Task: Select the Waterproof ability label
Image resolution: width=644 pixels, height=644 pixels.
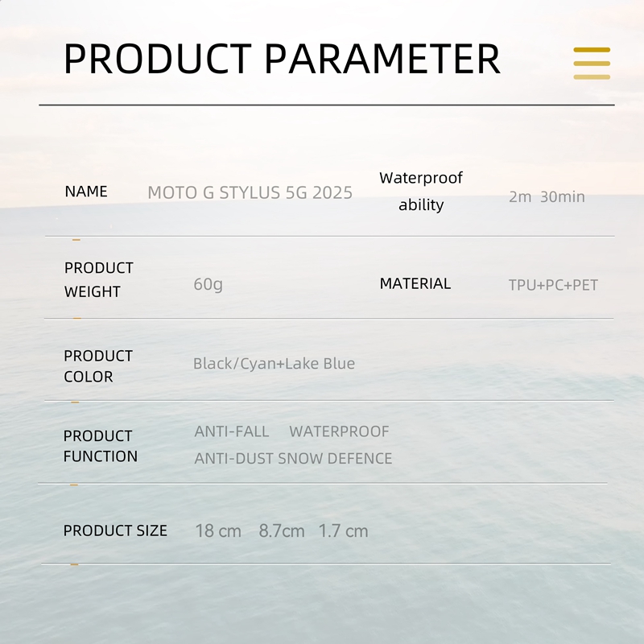Action: pyautogui.click(x=421, y=191)
